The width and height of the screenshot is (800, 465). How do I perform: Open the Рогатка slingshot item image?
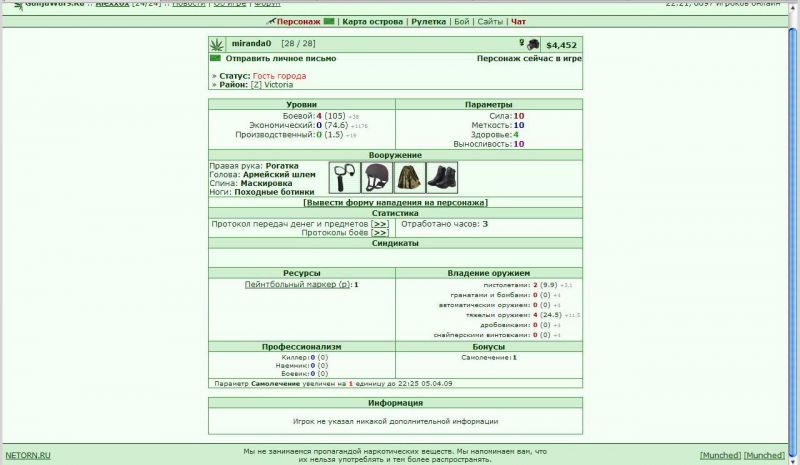(344, 178)
